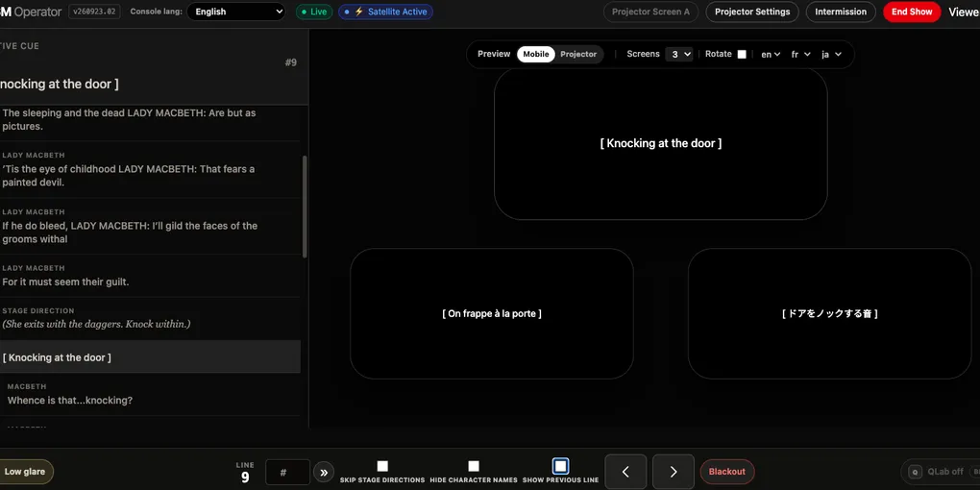This screenshot has width=980, height=490.
Task: Switch preview to Mobile
Action: point(535,55)
